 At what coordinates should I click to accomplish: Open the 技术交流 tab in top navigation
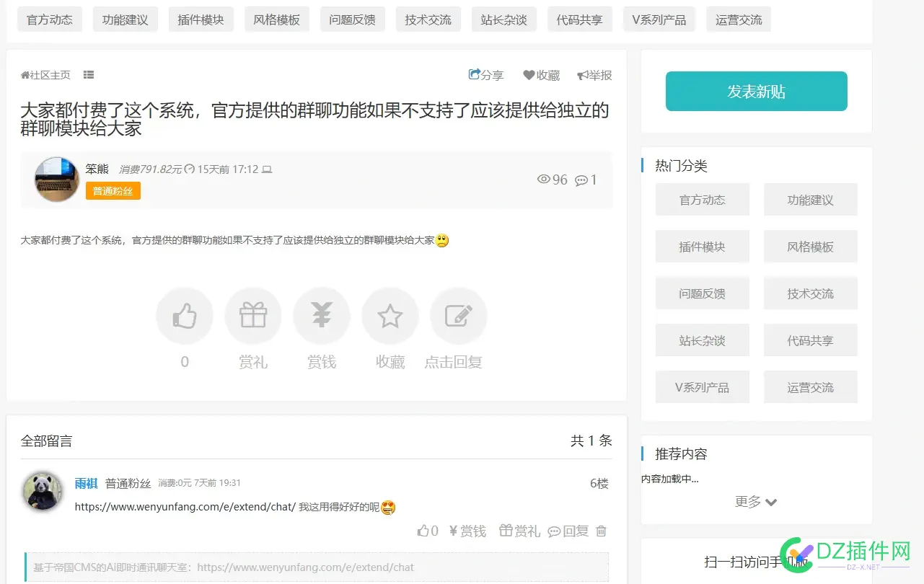pos(428,19)
